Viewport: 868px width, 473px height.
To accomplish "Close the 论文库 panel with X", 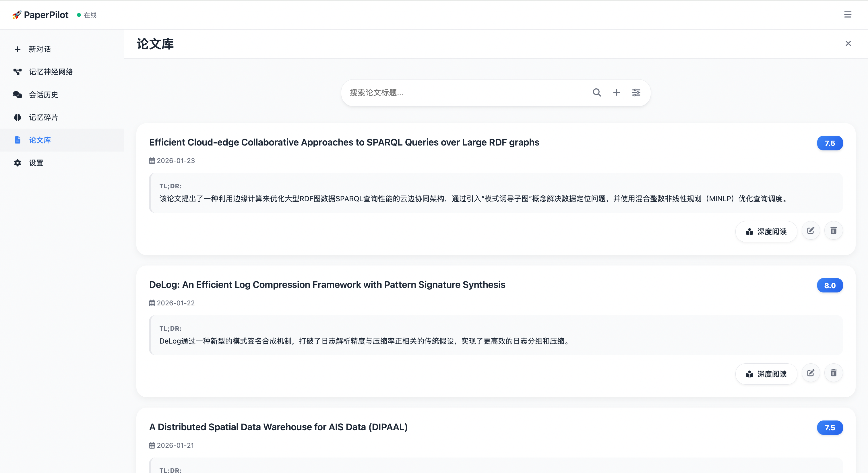I will pos(848,43).
